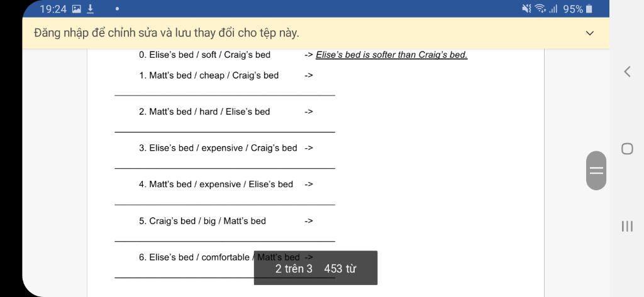
Task: Grab the document scroll handle
Action: pyautogui.click(x=596, y=170)
